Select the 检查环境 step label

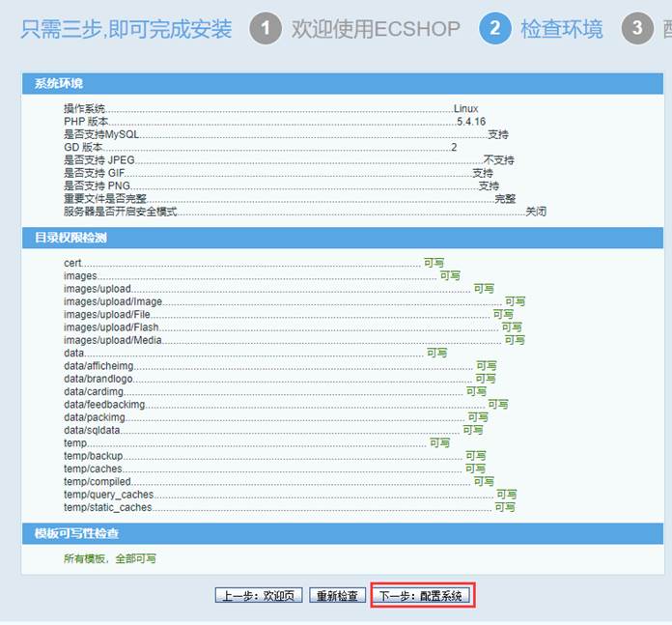(561, 29)
